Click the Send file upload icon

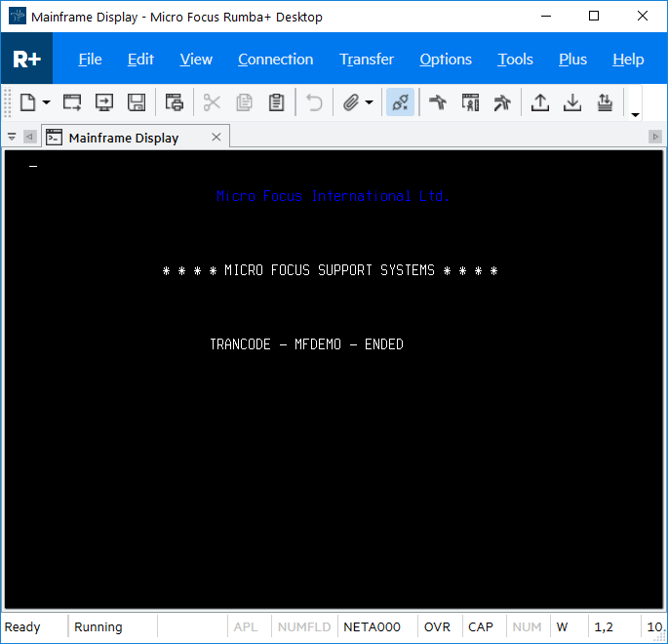(x=539, y=102)
